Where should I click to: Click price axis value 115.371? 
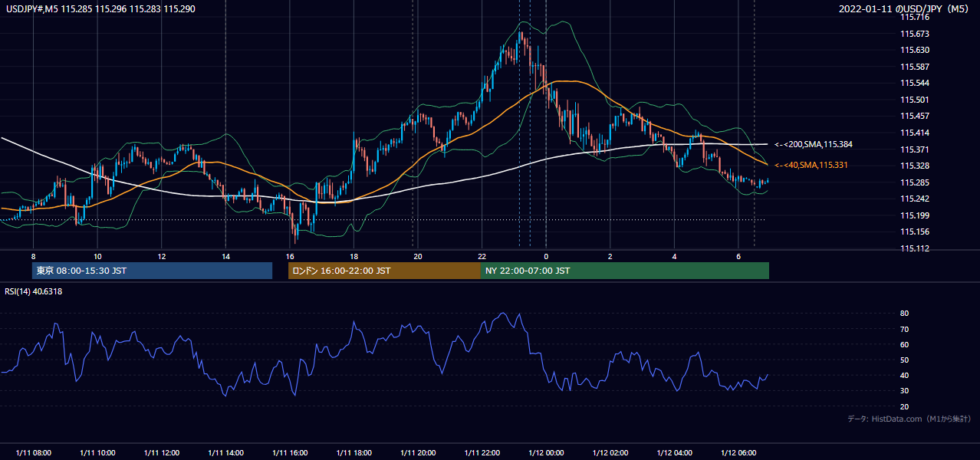coord(914,149)
